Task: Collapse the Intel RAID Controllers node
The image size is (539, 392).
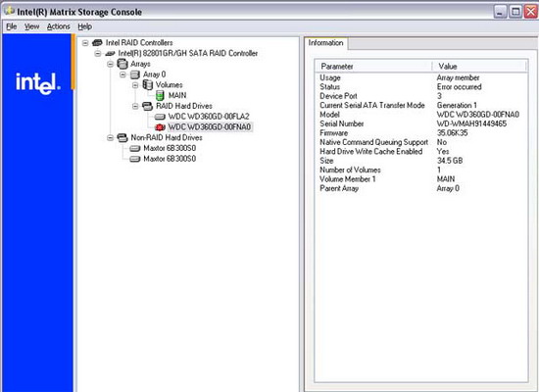Action: click(x=85, y=43)
